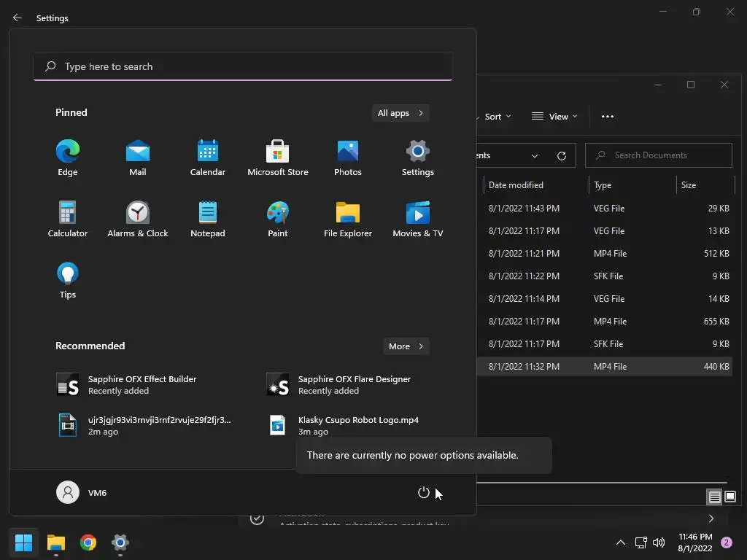
Task: Launch Movies & TV app
Action: pos(418,219)
